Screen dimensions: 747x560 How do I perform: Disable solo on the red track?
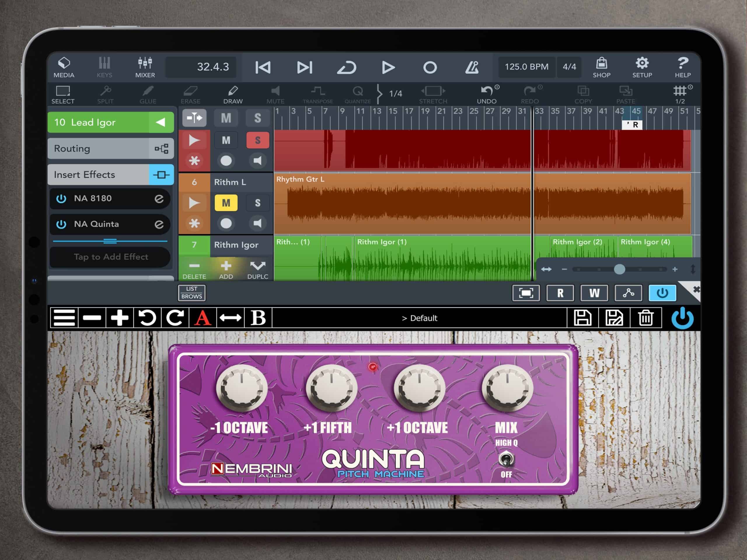[258, 140]
